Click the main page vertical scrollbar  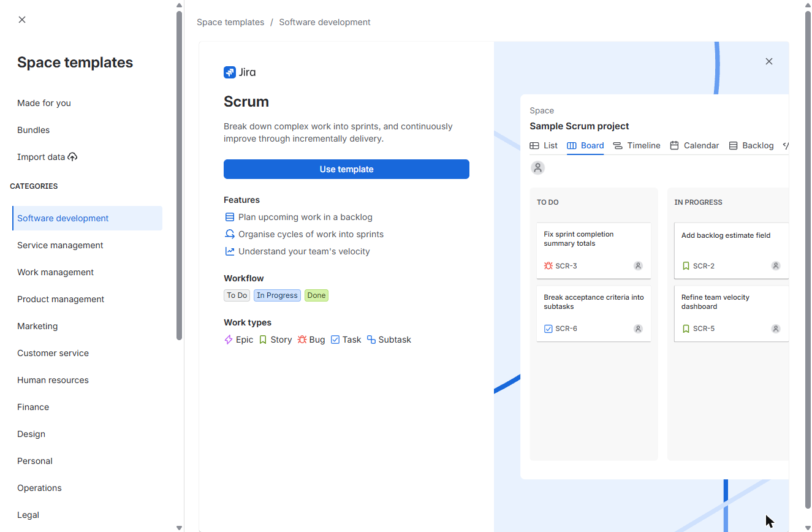pyautogui.click(x=808, y=259)
